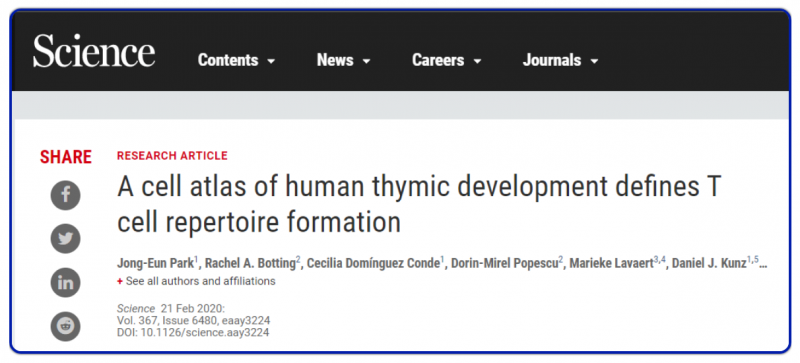The image size is (800, 363).
Task: Click the Science 21 Feb 2020 date
Action: (171, 308)
